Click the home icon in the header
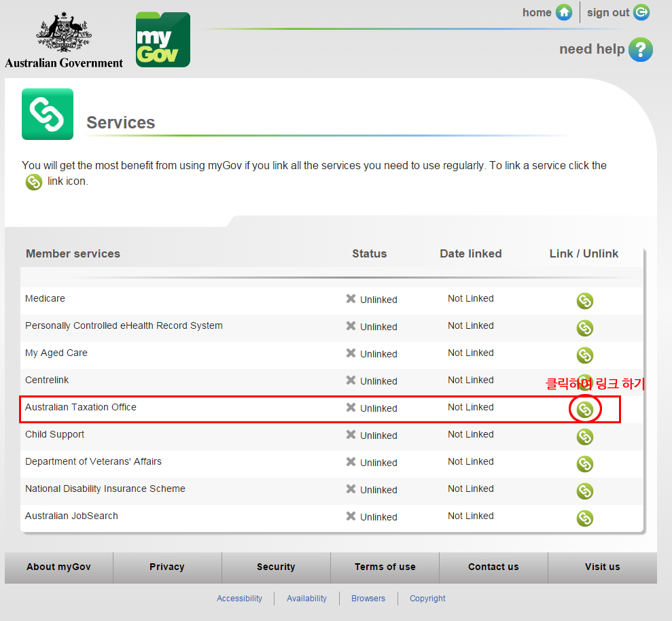 (x=563, y=12)
